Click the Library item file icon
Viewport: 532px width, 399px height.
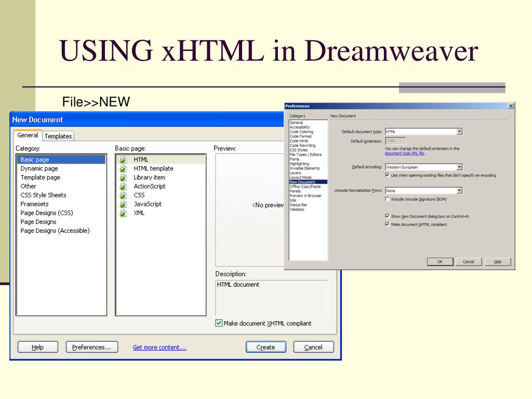[123, 178]
